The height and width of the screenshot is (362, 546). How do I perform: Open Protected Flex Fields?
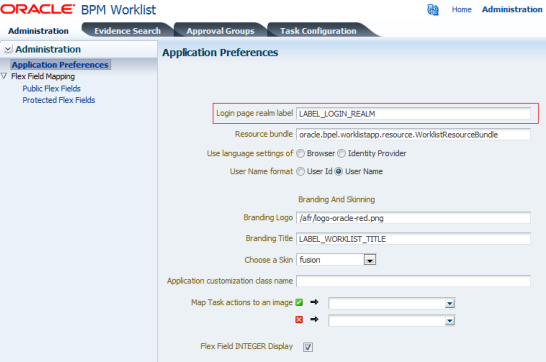tap(59, 100)
